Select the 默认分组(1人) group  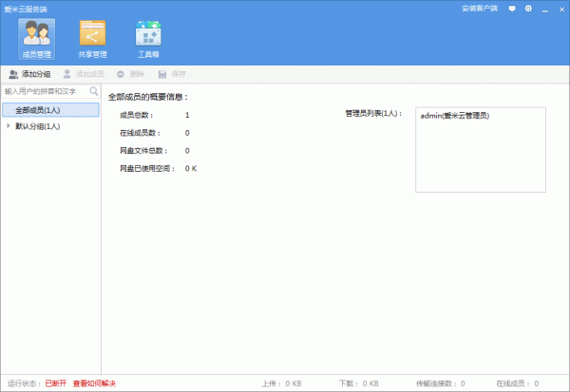(x=38, y=125)
